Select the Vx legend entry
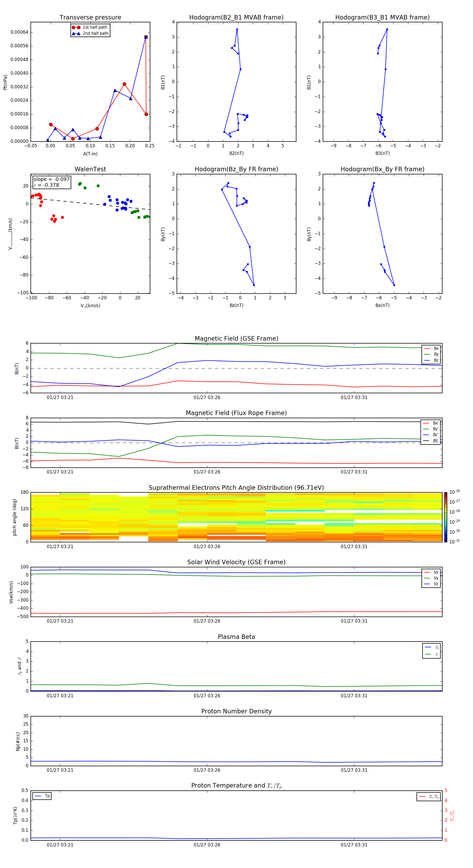Screen dimensions: 473x868 (x=431, y=572)
